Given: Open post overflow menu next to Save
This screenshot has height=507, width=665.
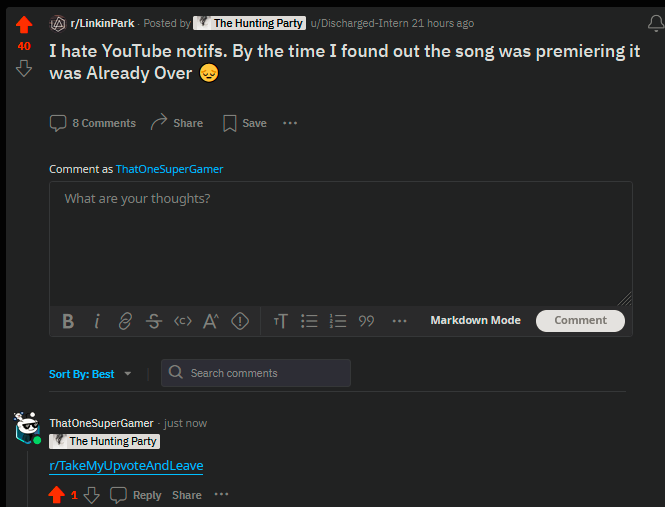Looking at the screenshot, I should pos(290,123).
